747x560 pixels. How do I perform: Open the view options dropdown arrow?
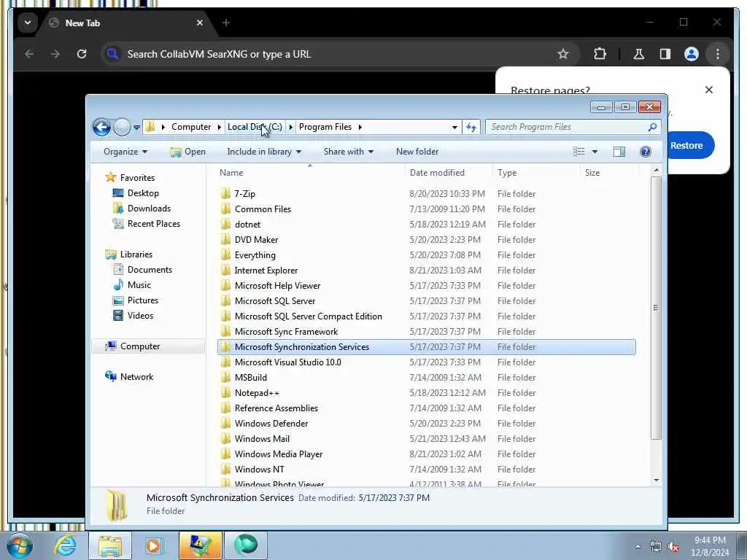point(595,152)
